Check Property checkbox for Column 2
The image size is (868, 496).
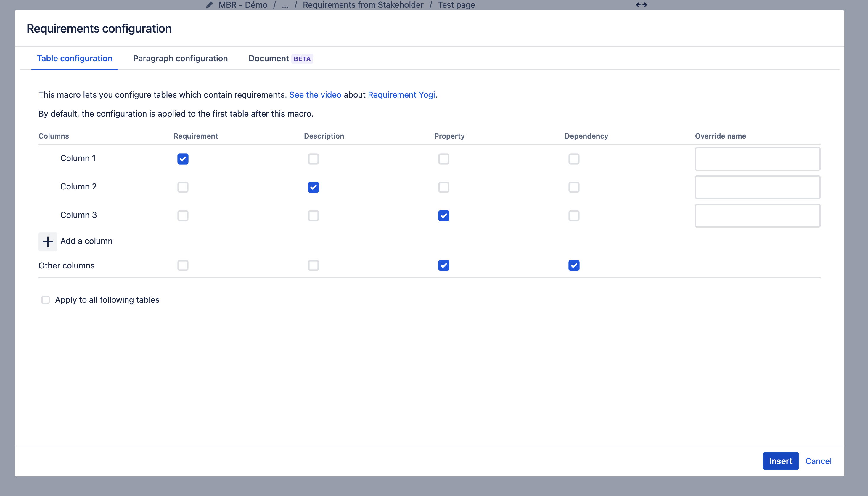[x=443, y=187]
